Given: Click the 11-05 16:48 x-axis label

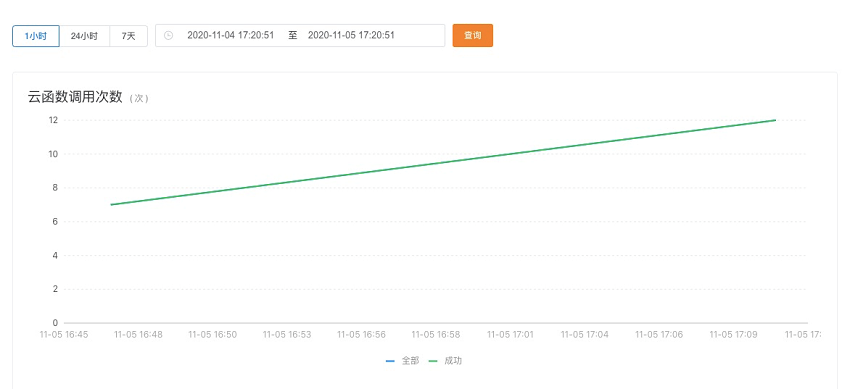Looking at the screenshot, I should (x=138, y=335).
